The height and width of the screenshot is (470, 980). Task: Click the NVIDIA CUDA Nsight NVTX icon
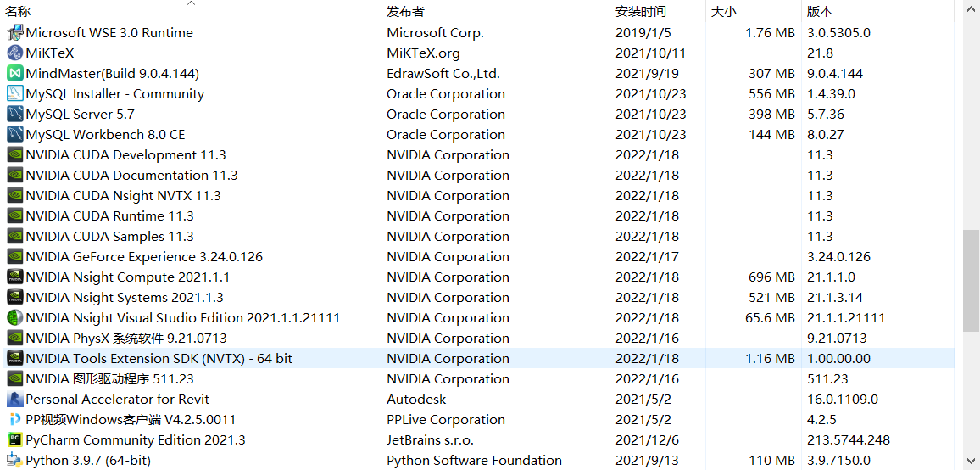click(15, 196)
